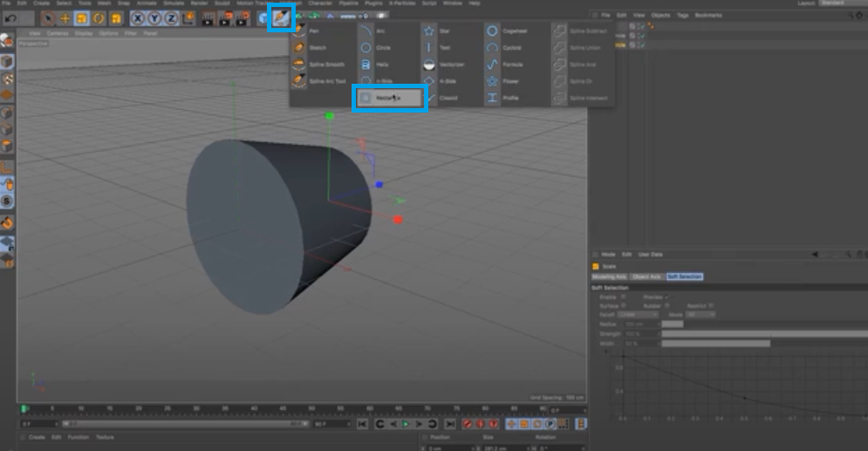Activate the Scale tool icon

point(81,19)
